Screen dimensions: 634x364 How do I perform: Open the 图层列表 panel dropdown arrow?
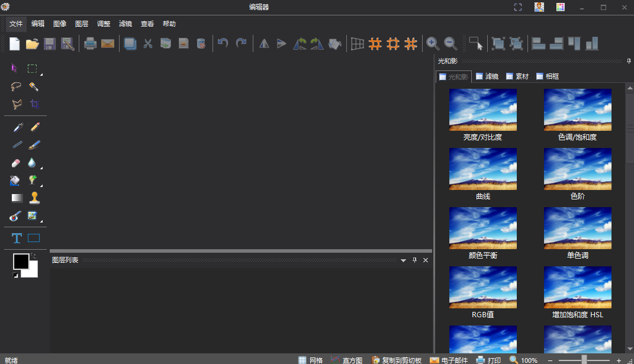pyautogui.click(x=403, y=260)
